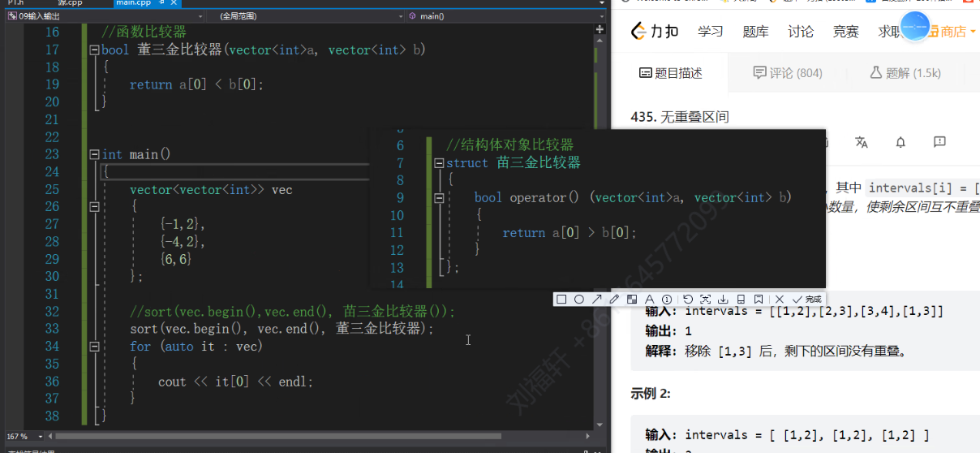Open the notification bell icon
The height and width of the screenshot is (453, 980).
[x=900, y=142]
